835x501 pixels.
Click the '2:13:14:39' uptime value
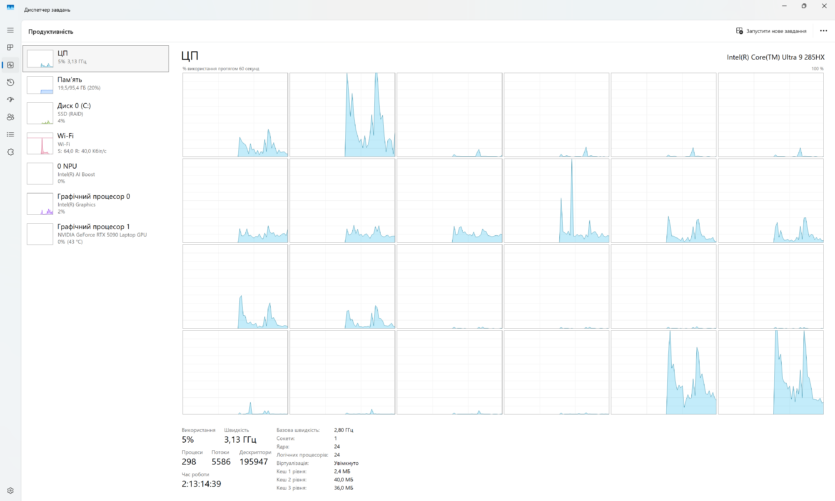(x=201, y=484)
